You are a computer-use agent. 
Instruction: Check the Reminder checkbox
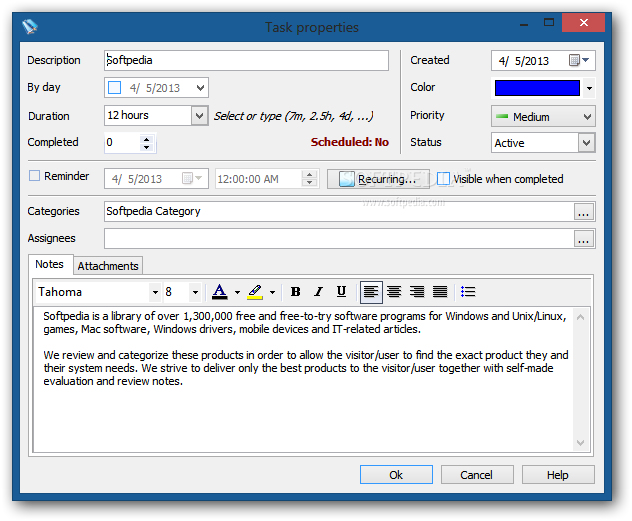[34, 176]
